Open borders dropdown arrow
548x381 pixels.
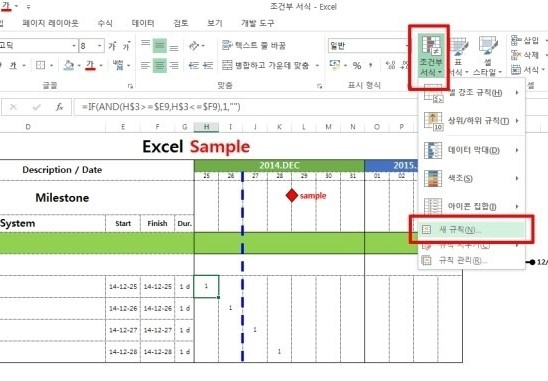(51, 65)
